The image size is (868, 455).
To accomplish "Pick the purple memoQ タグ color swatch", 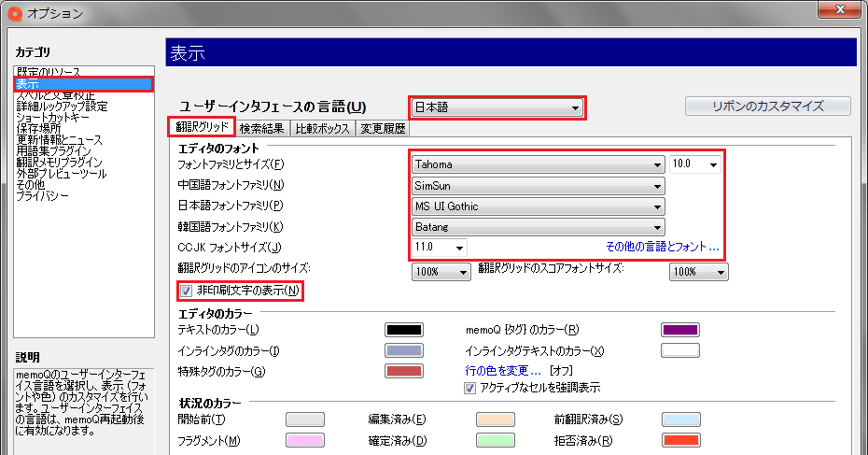I will click(x=680, y=330).
